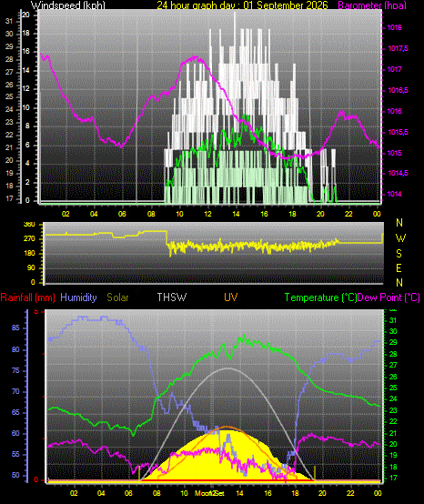The image size is (424, 504).
Task: Click hour 22 on the top chart time axis
Action: pyautogui.click(x=348, y=214)
